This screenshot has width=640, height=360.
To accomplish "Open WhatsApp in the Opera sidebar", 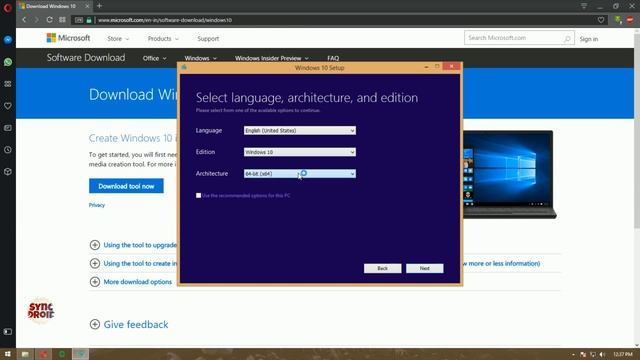I will 8,62.
